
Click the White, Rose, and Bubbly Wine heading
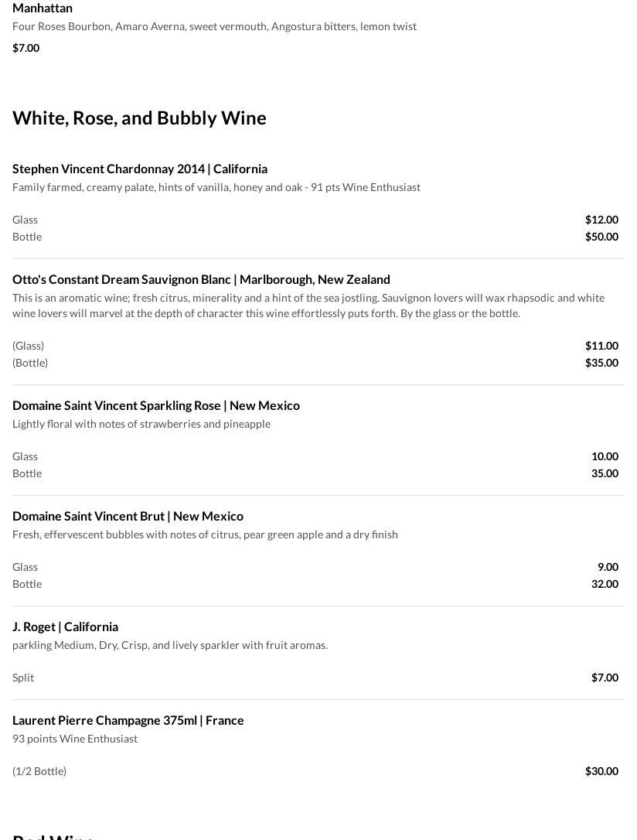pyautogui.click(x=139, y=118)
